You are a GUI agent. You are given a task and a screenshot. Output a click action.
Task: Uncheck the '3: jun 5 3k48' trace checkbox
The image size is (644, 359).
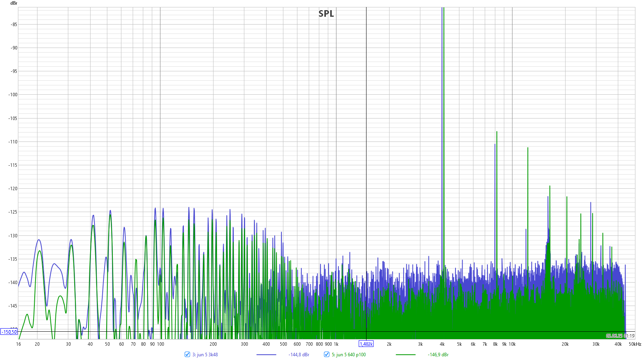(187, 354)
